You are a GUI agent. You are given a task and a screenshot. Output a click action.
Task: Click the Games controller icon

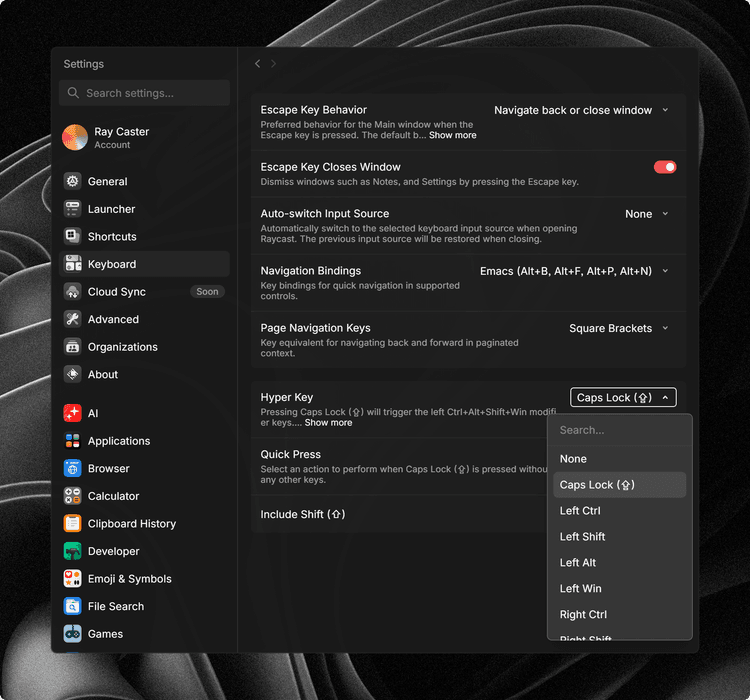[x=73, y=634]
